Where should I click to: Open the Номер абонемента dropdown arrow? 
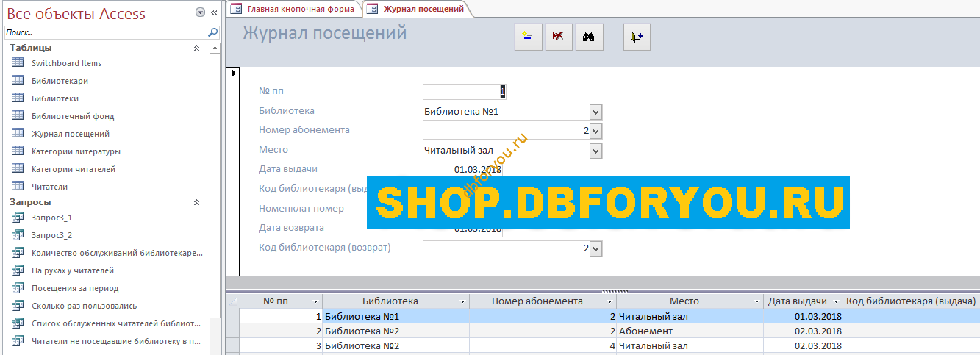[x=596, y=131]
